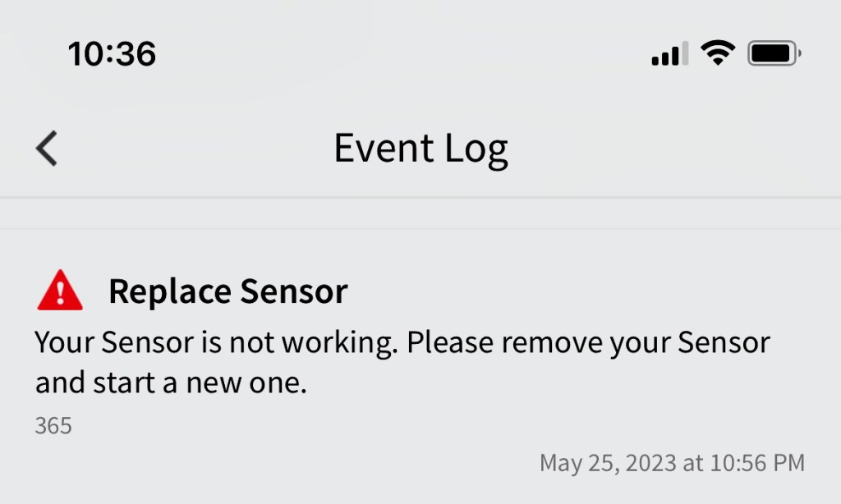The height and width of the screenshot is (504, 841).
Task: Tap the battery indicator icon
Action: click(x=773, y=55)
